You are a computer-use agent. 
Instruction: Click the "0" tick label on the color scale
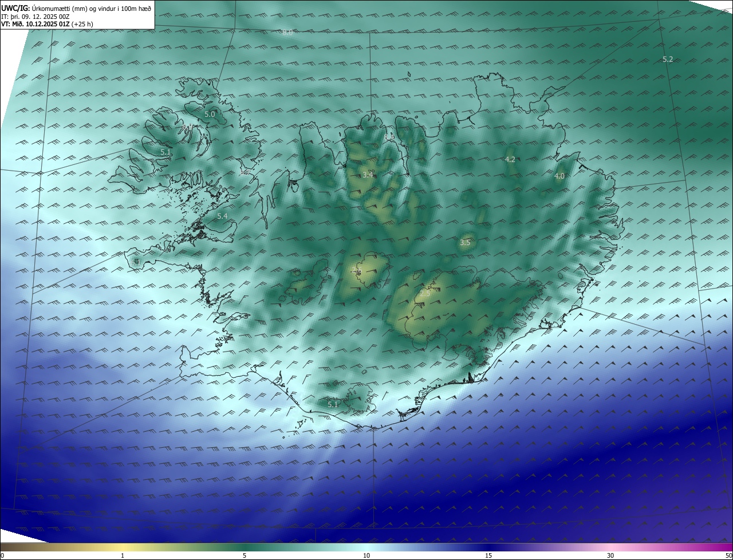(x=2, y=555)
